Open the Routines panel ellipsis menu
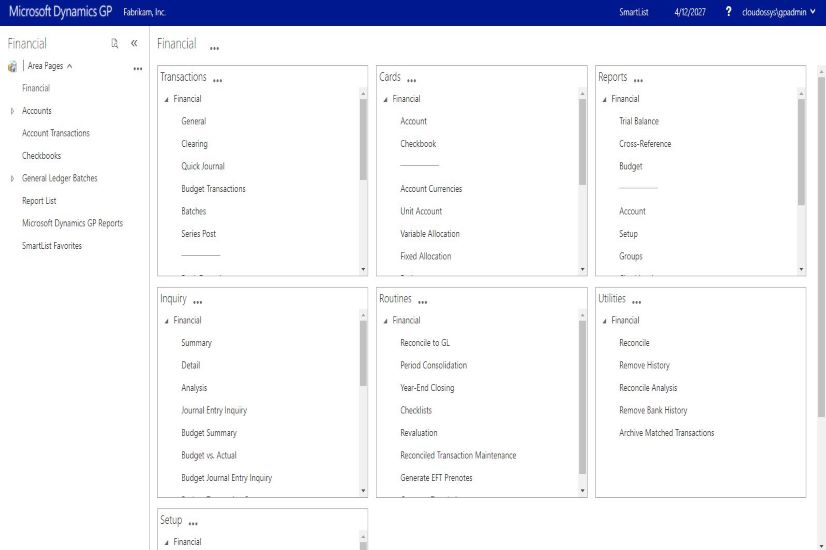Screen dimensions: 826x550 pos(422,302)
